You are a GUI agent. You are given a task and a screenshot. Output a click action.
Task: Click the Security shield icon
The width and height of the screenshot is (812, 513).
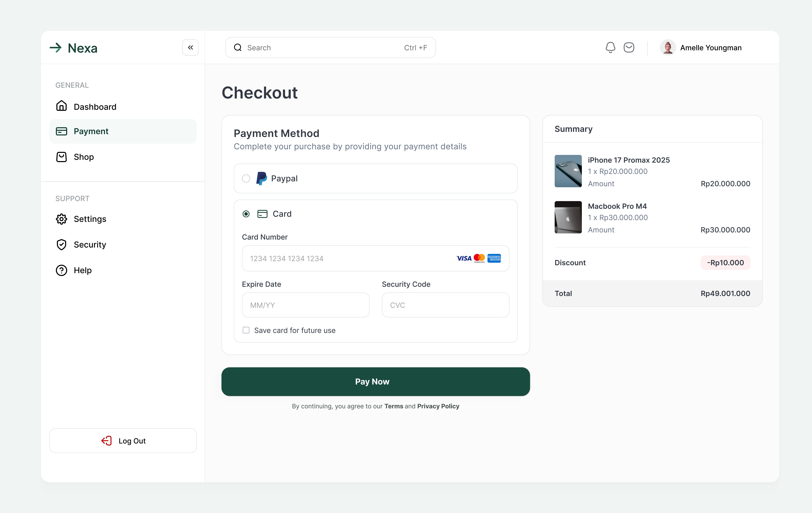61,244
